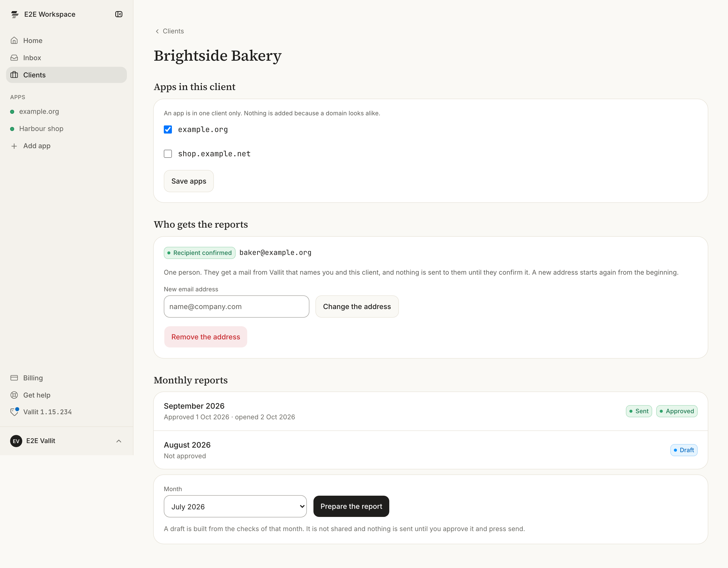Focus the New email address field
Image resolution: width=728 pixels, height=568 pixels.
click(x=237, y=307)
